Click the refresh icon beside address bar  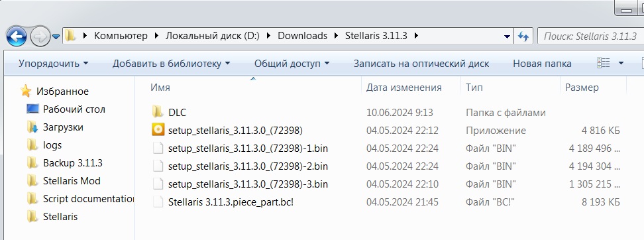pos(523,36)
